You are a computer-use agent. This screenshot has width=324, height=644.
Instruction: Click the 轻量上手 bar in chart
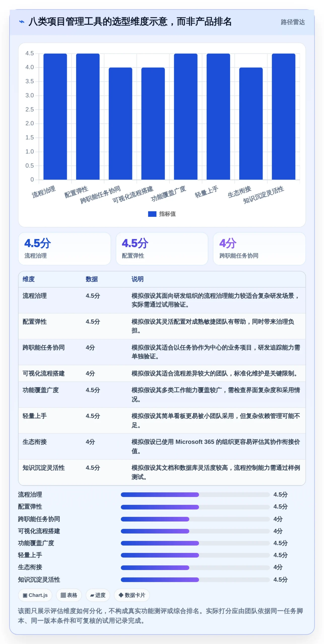218,116
